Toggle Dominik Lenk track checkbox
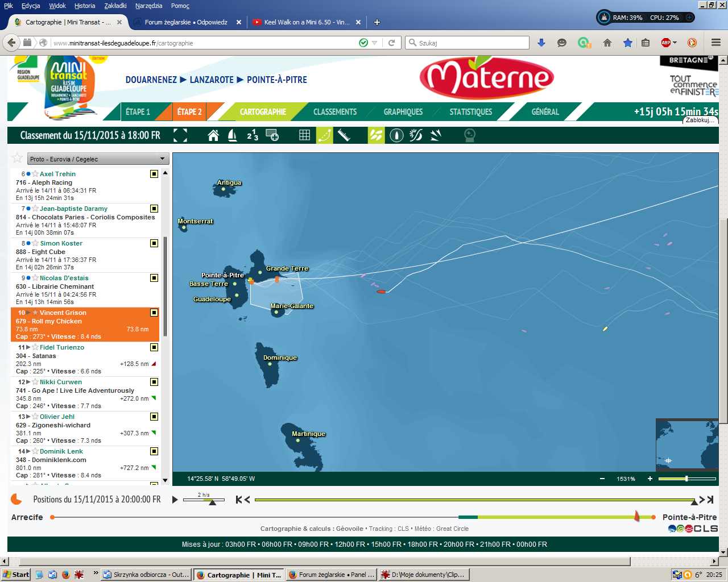 coord(154,451)
